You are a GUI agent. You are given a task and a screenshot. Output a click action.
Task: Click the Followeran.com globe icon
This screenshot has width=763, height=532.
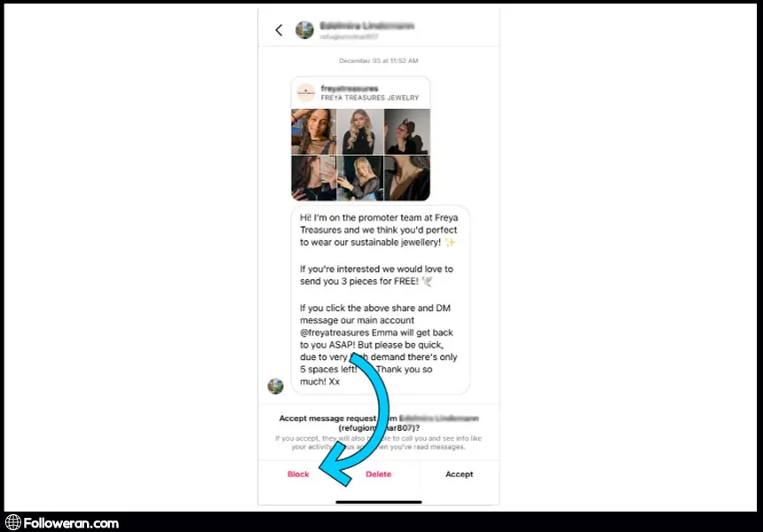13,522
